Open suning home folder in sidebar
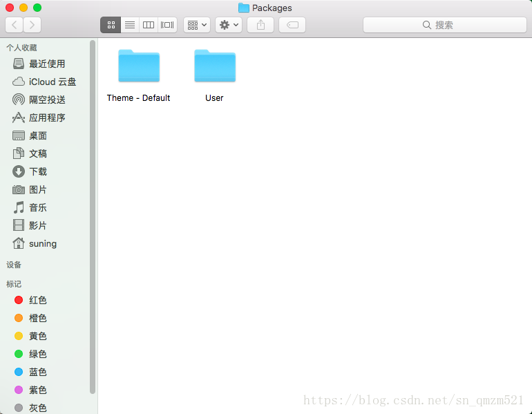The width and height of the screenshot is (532, 414). tap(35, 243)
